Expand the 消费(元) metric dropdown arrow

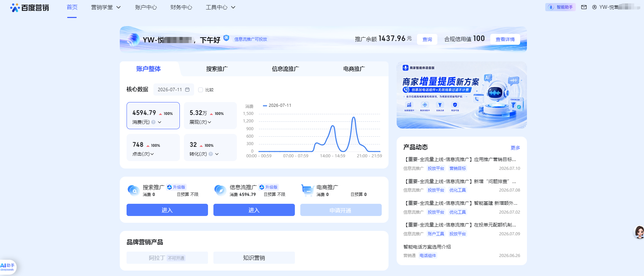point(159,122)
